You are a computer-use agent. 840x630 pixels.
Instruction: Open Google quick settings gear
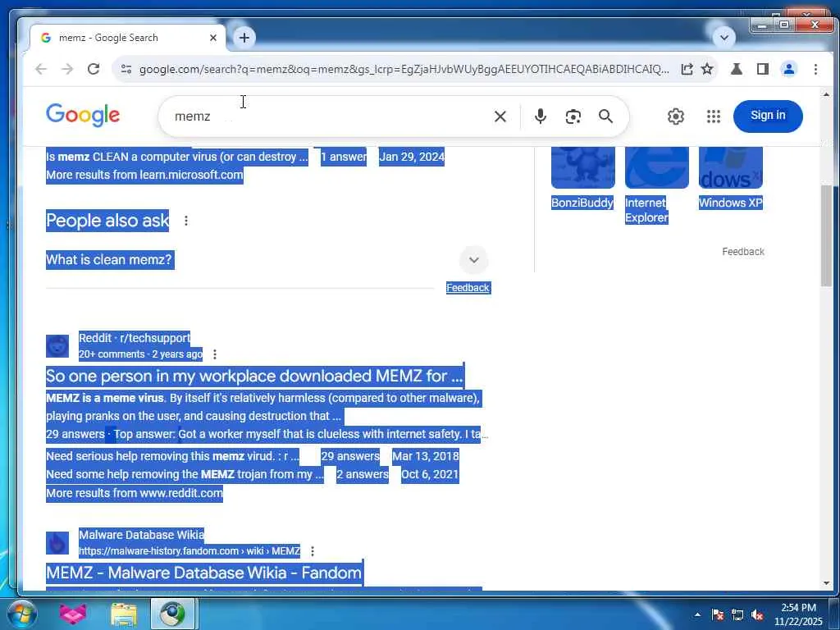pyautogui.click(x=676, y=116)
